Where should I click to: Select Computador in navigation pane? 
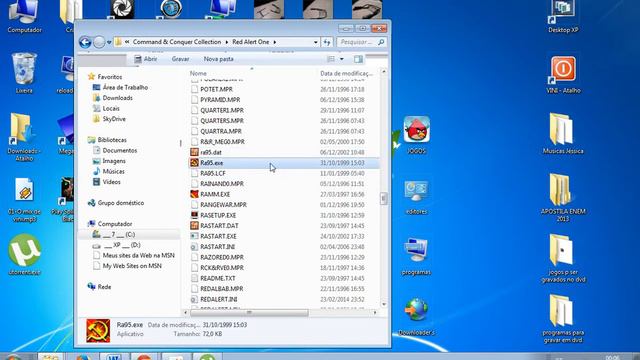pos(115,224)
